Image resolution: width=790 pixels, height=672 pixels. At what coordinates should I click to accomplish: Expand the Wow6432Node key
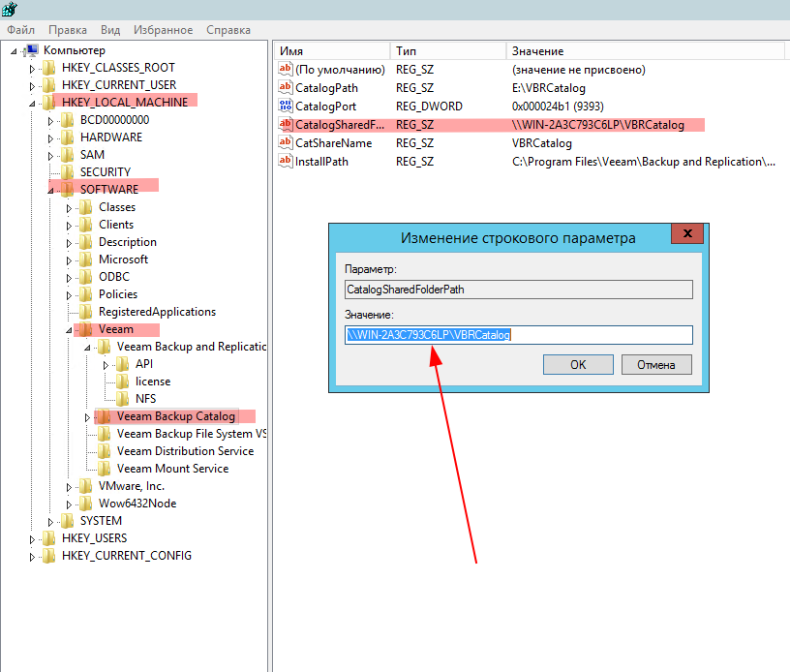(69, 504)
